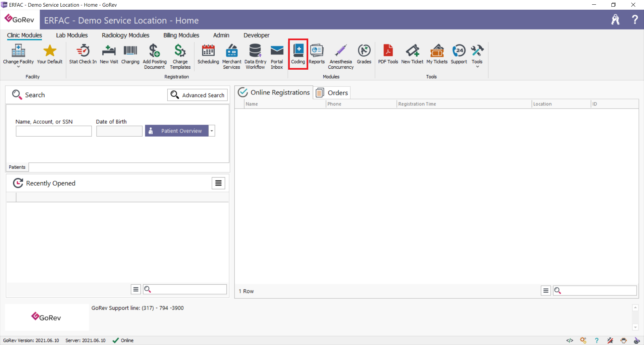Click the code brackets status bar icon
This screenshot has width=644, height=345.
(x=570, y=340)
